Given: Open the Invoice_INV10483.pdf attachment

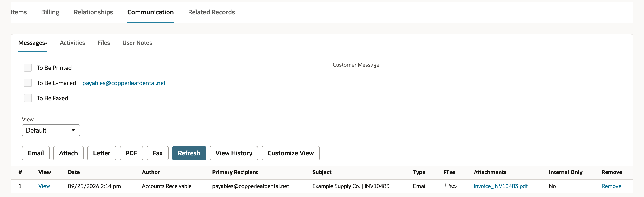Looking at the screenshot, I should [500, 186].
